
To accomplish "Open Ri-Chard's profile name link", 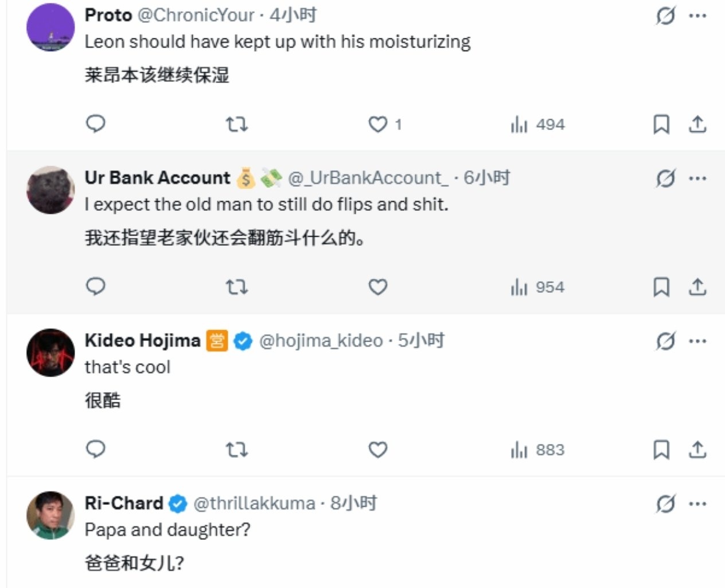I will click(x=124, y=503).
